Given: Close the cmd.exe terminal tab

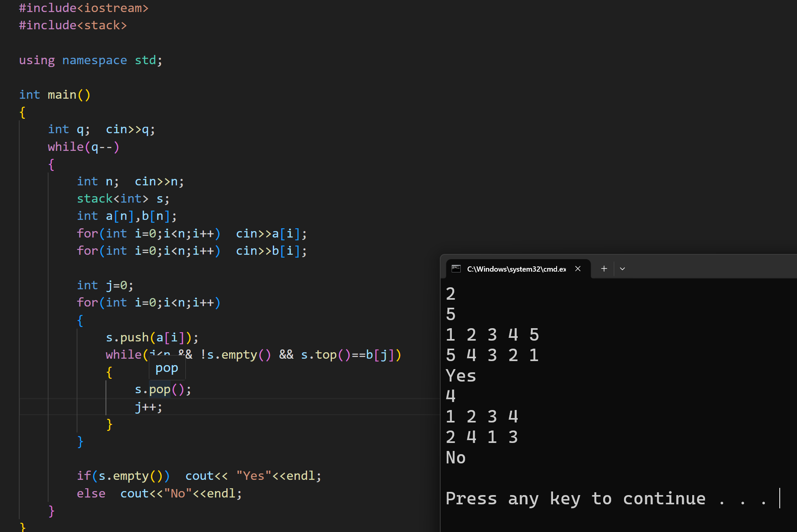Looking at the screenshot, I should click(x=578, y=269).
